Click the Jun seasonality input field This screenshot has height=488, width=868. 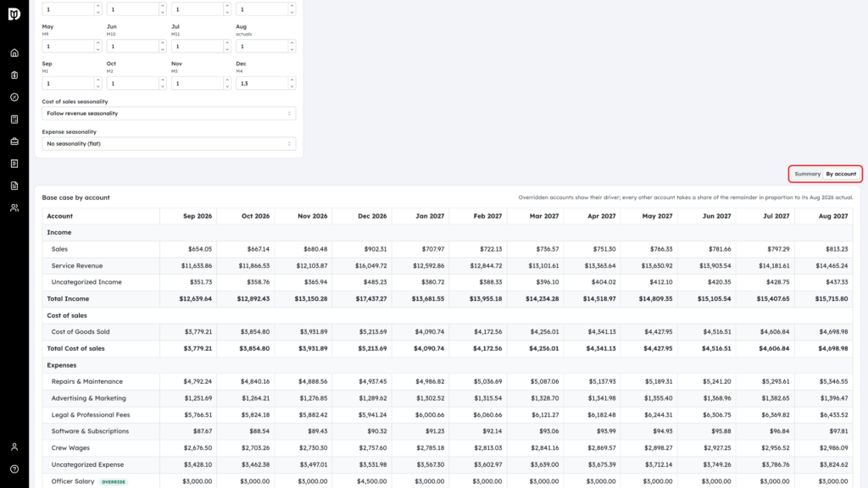[133, 47]
